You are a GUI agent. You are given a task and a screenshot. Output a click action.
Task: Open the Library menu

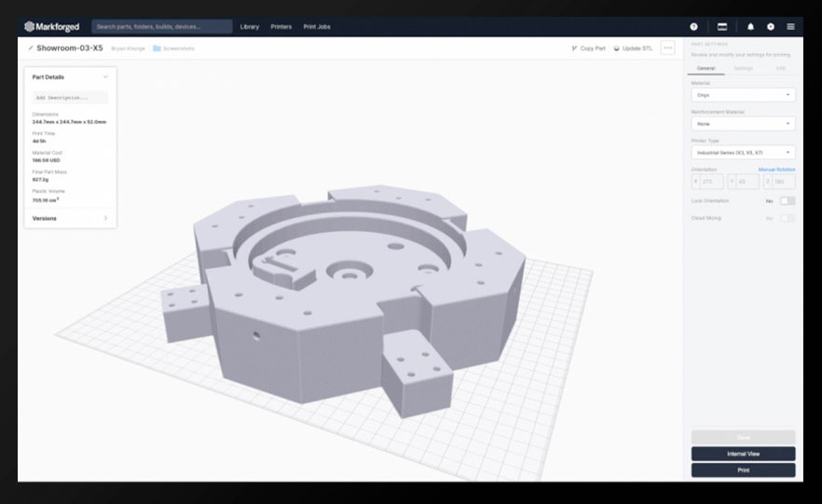click(x=250, y=27)
